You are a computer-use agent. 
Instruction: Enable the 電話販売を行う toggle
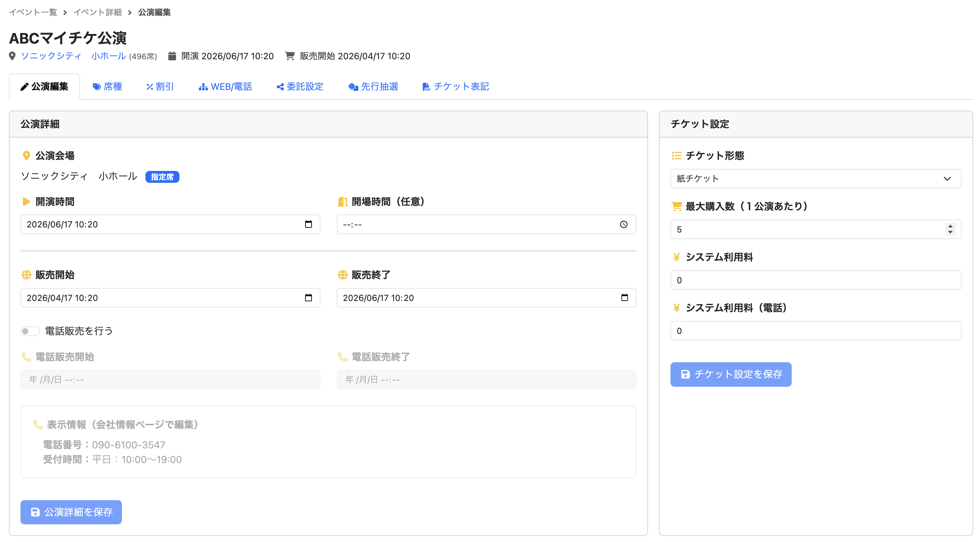pyautogui.click(x=30, y=331)
